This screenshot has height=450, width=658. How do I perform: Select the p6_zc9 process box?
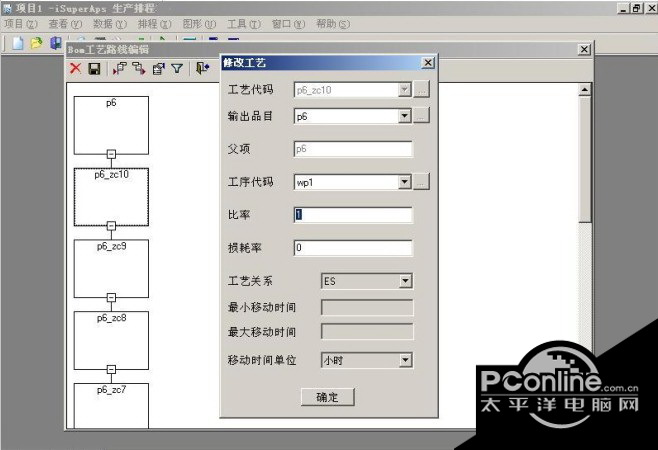(x=111, y=269)
